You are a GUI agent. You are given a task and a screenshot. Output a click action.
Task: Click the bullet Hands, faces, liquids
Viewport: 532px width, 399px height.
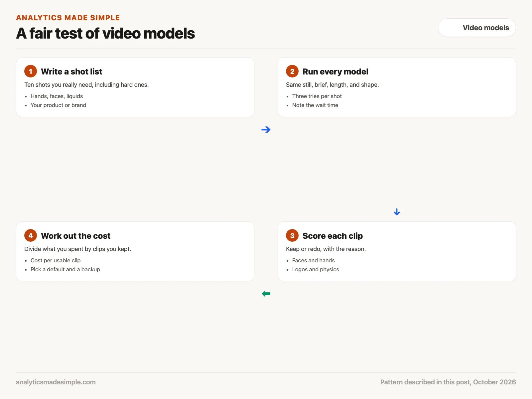click(57, 96)
